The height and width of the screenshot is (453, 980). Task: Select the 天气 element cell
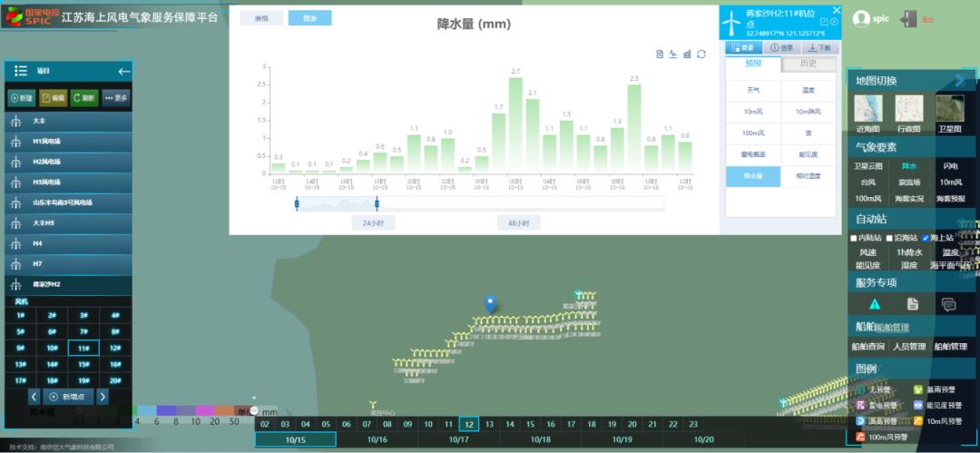[x=753, y=91]
